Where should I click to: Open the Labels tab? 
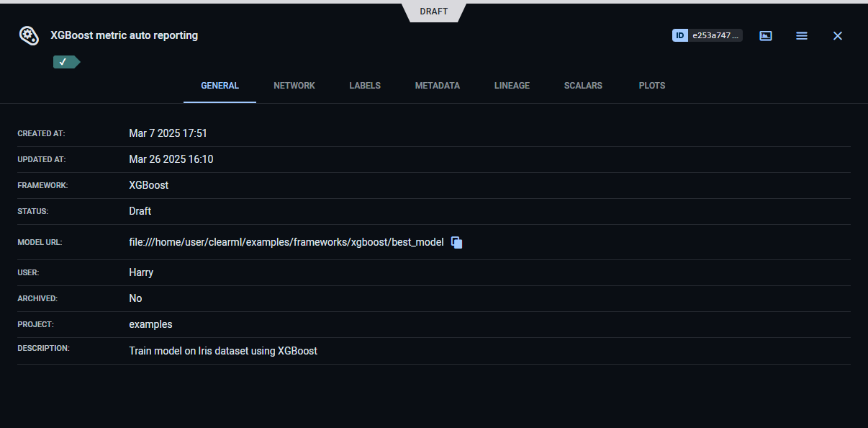[365, 86]
